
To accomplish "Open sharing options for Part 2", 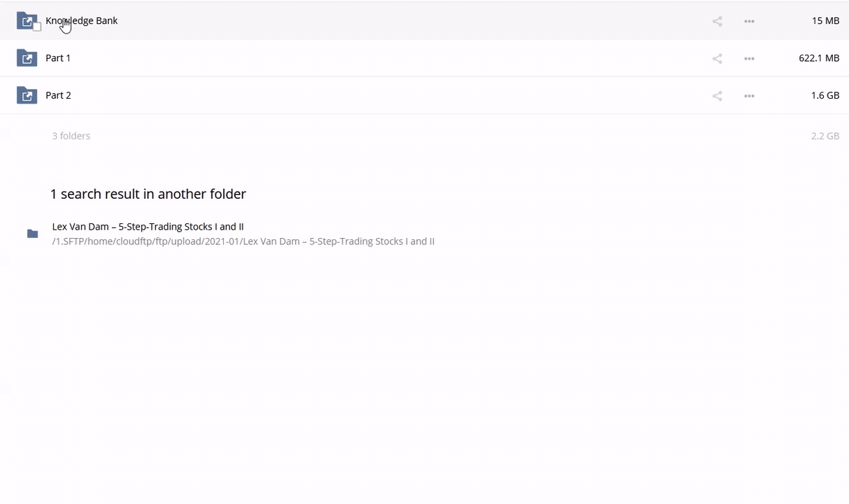I will 717,95.
